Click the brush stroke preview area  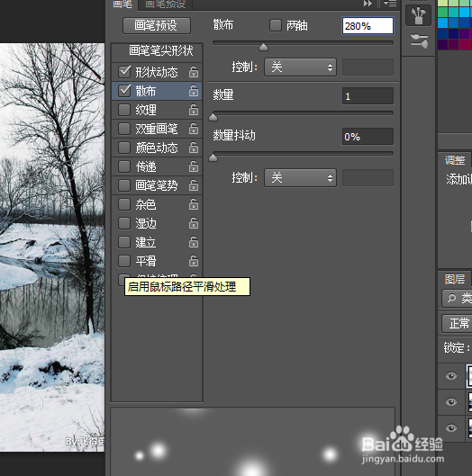pyautogui.click(x=252, y=442)
